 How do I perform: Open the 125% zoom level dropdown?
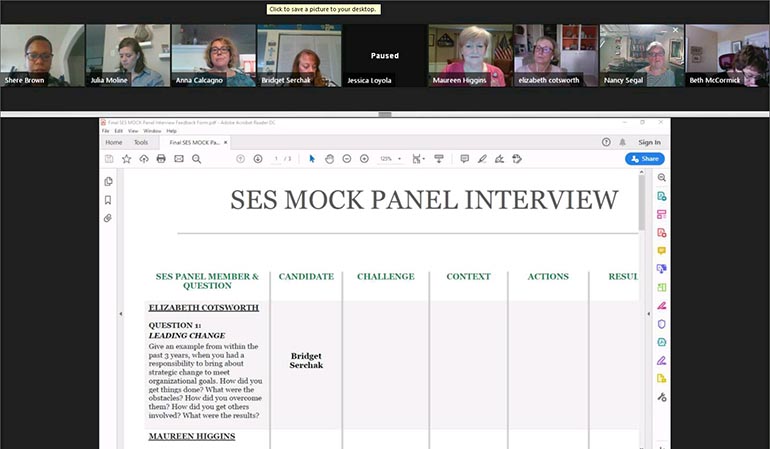pyautogui.click(x=390, y=159)
